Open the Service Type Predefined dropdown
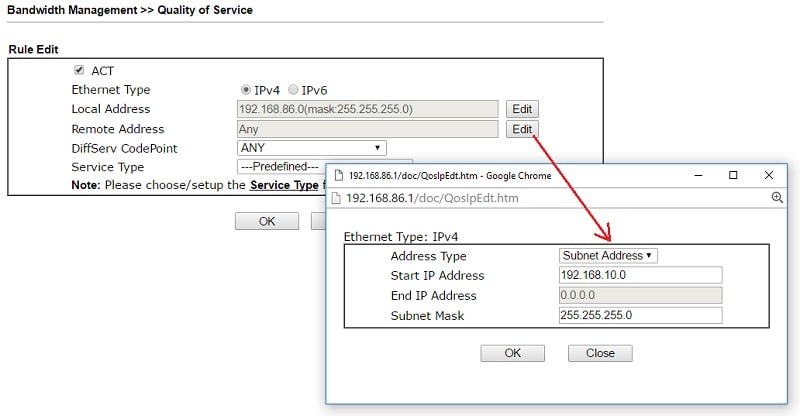Screen dimensions: 800x416 [281, 166]
